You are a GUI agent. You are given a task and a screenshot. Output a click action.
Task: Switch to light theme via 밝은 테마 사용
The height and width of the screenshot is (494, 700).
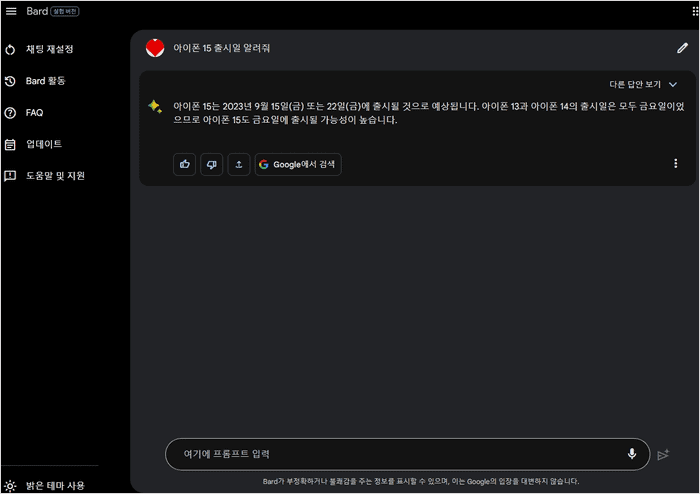click(55, 486)
